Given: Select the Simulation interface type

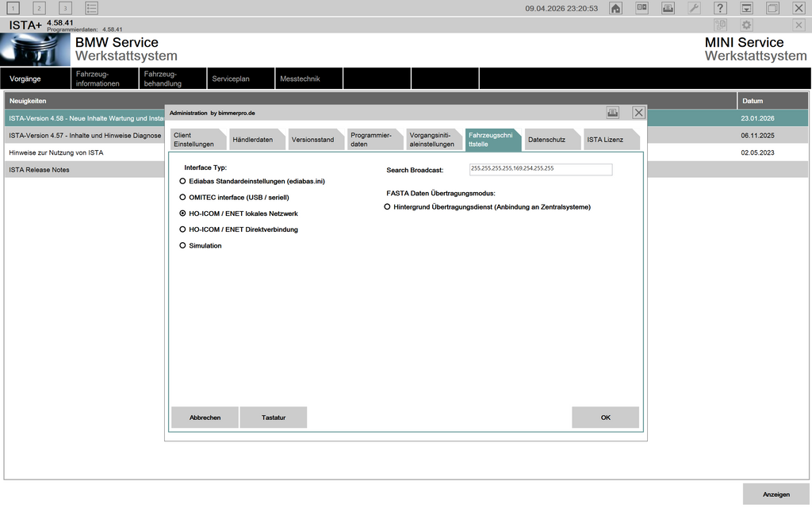Looking at the screenshot, I should pos(183,246).
